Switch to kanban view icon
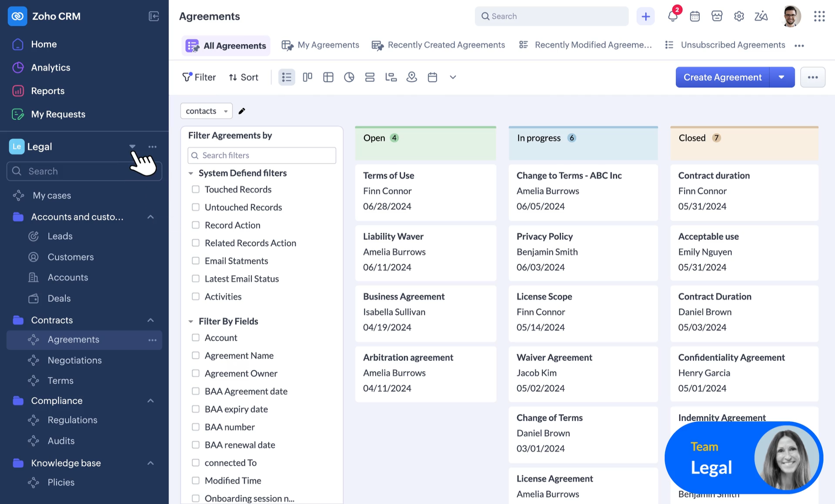 tap(307, 77)
